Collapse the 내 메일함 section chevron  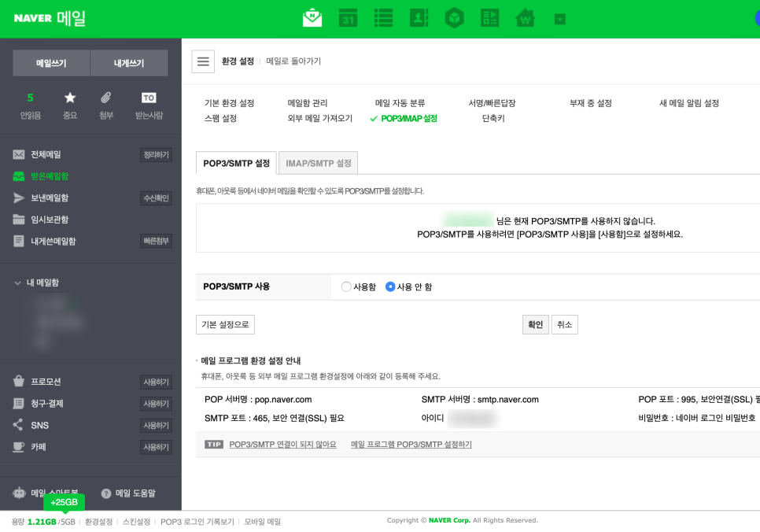17,283
